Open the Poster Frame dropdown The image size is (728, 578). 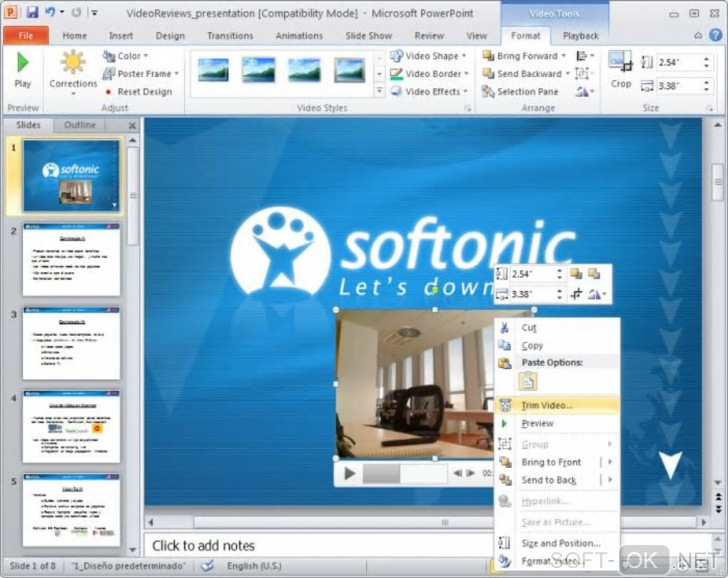tap(141, 73)
